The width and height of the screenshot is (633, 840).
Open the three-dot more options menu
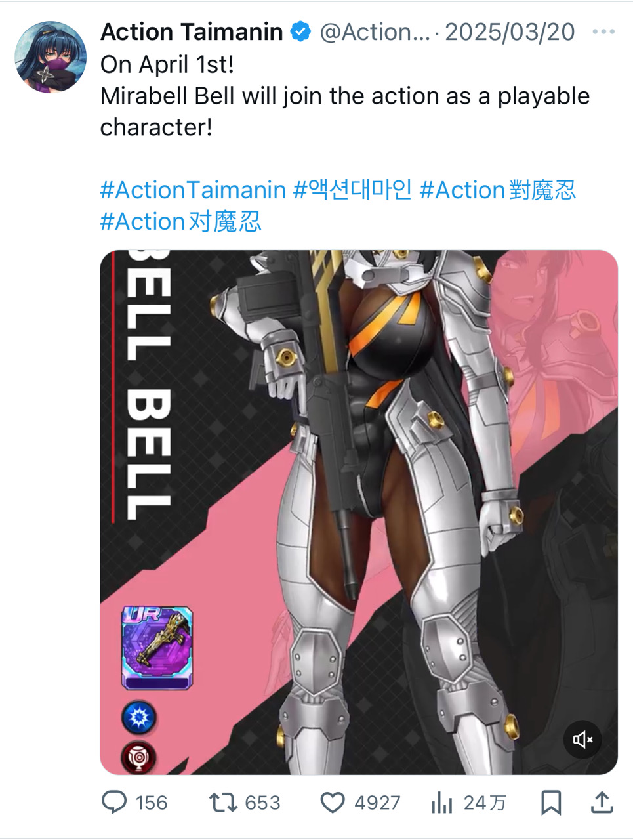pyautogui.click(x=603, y=31)
